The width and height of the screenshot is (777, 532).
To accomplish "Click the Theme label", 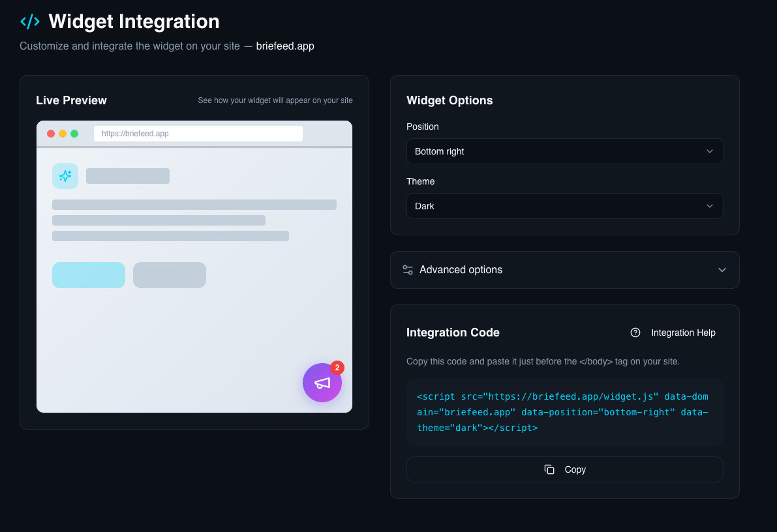I will (x=421, y=181).
